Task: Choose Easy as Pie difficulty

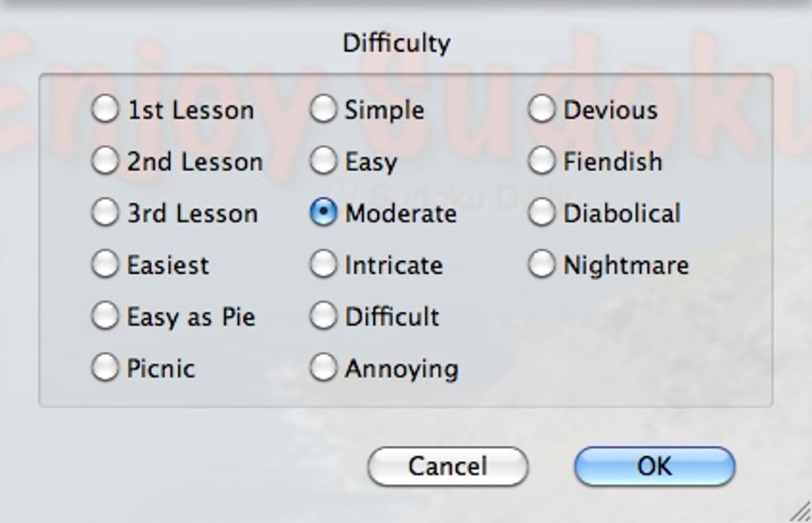Action: click(105, 317)
